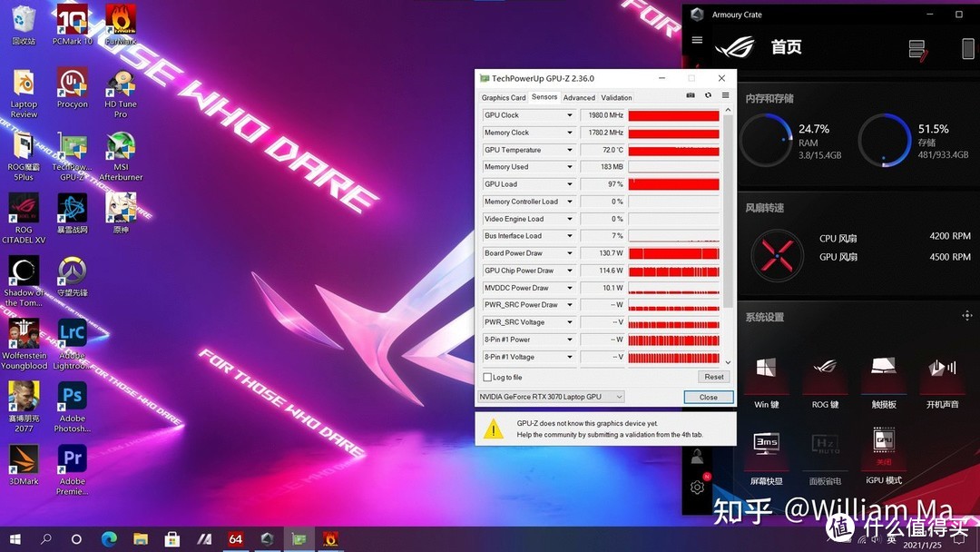Toggle the 面板省电 panel power saving tile

825,458
